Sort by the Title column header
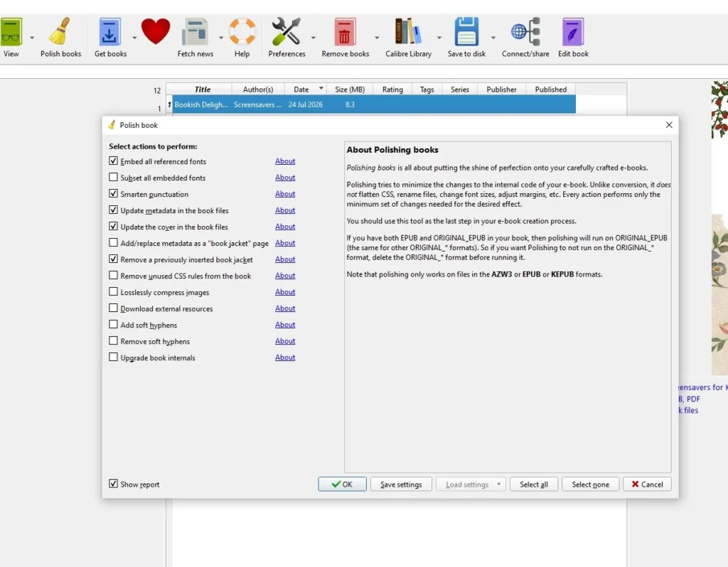728x567 pixels. [x=203, y=89]
